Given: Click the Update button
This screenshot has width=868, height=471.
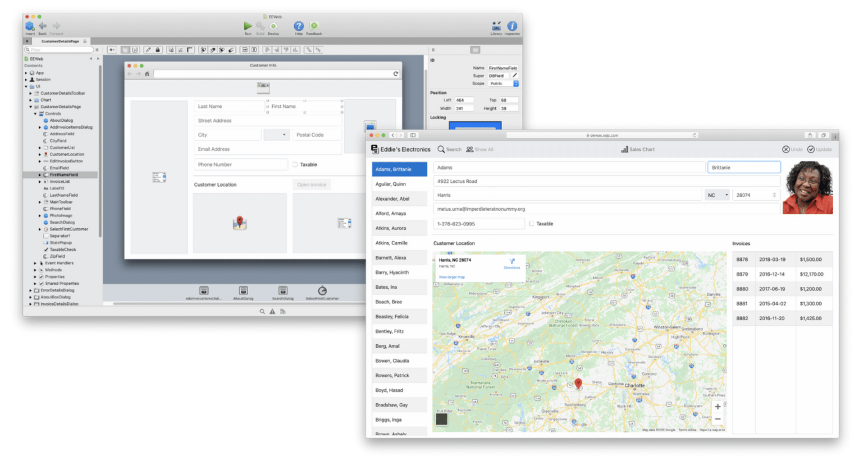Looking at the screenshot, I should pos(820,149).
